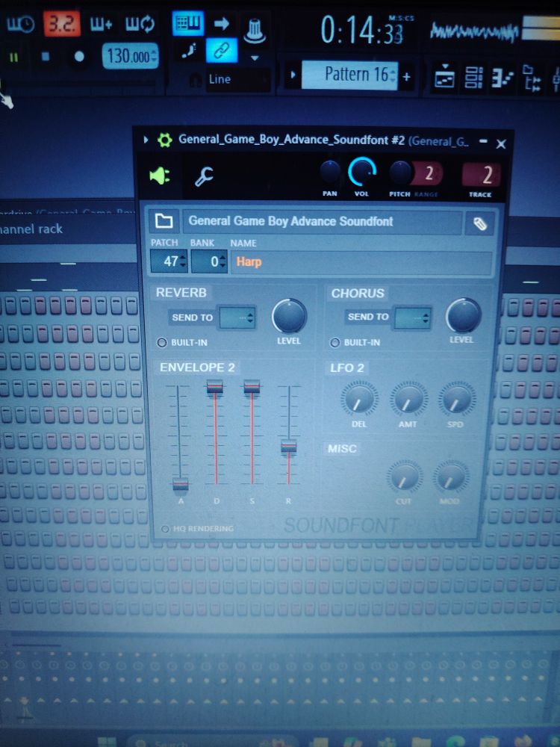560x747 pixels.
Task: Click the countdown before recording icon
Action: point(62,24)
